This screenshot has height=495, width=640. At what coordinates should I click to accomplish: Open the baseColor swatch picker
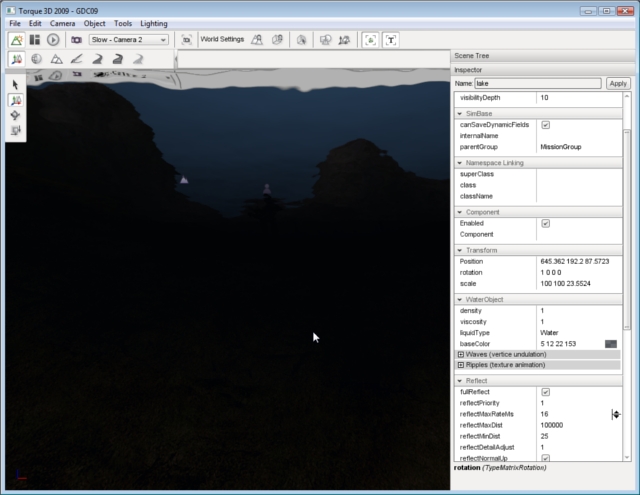tap(610, 343)
